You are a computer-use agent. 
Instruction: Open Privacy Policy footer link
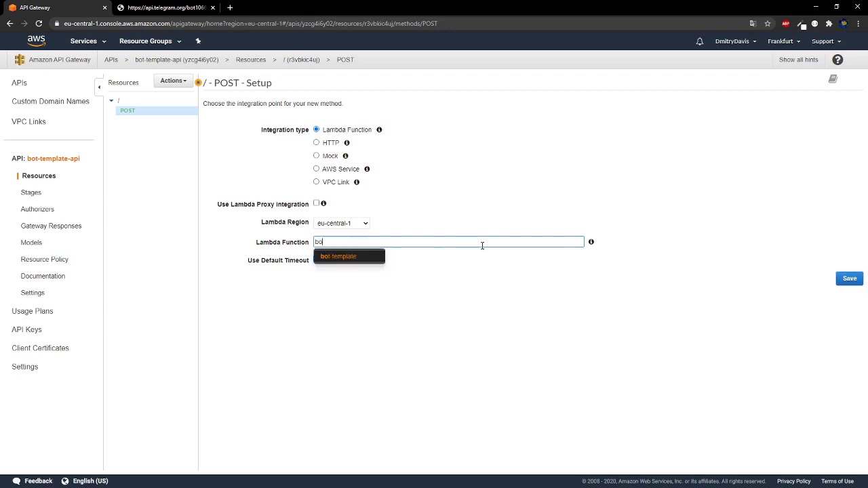[x=793, y=481]
